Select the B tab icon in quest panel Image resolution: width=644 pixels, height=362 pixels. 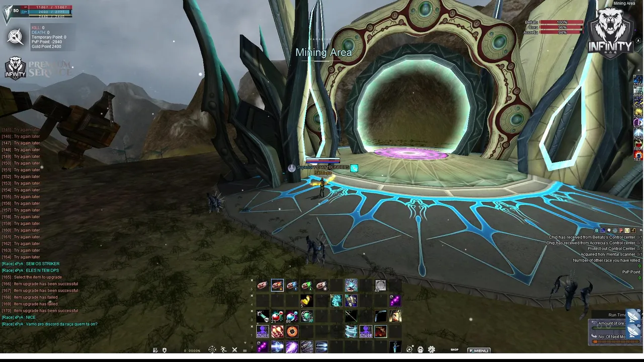597,230
